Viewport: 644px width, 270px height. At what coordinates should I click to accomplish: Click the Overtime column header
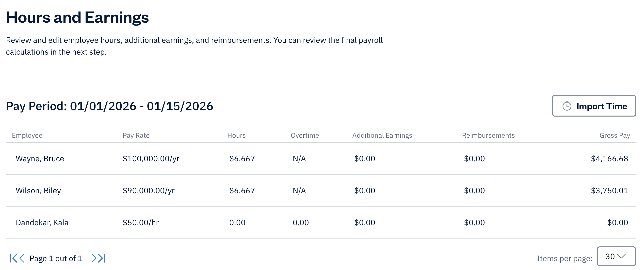click(x=305, y=135)
